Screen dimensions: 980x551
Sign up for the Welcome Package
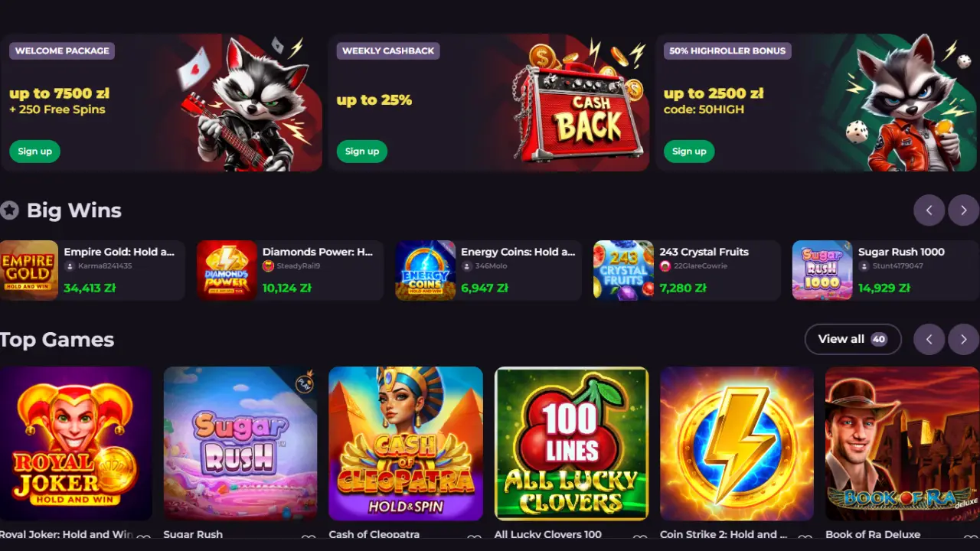(x=34, y=151)
